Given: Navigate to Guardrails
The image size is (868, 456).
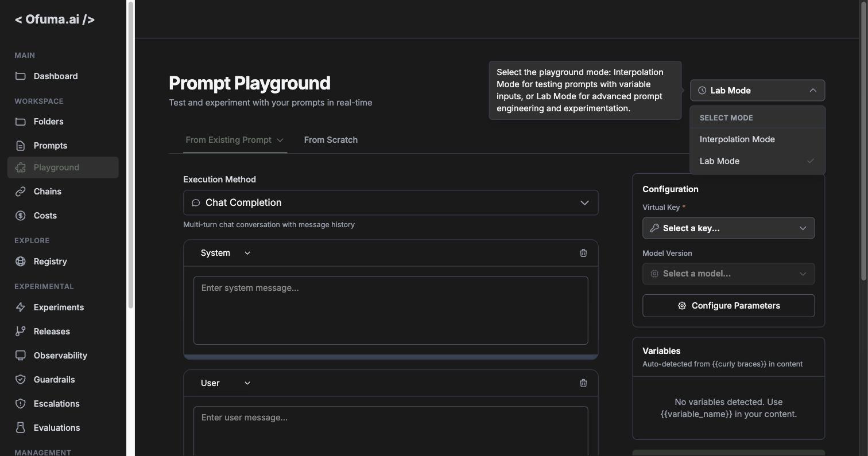Looking at the screenshot, I should point(63,380).
